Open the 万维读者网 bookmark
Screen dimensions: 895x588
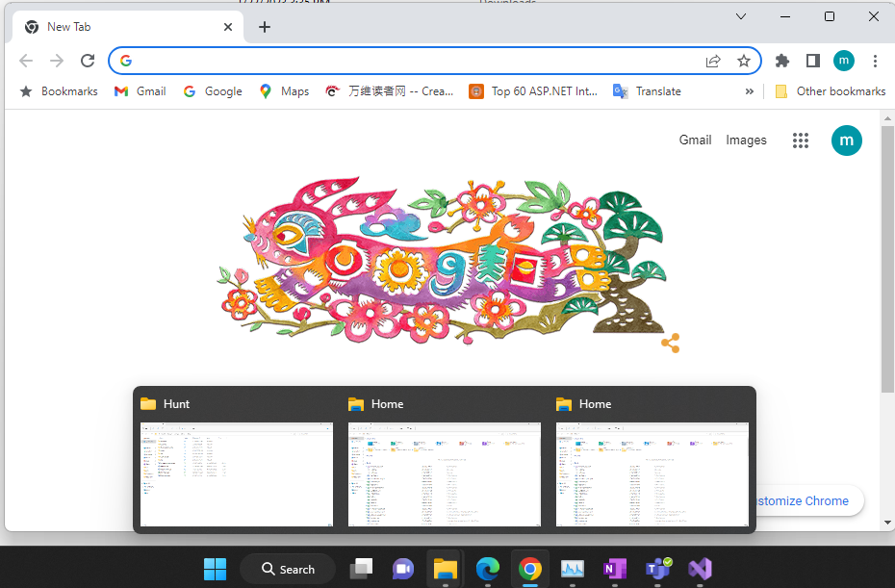(x=390, y=91)
